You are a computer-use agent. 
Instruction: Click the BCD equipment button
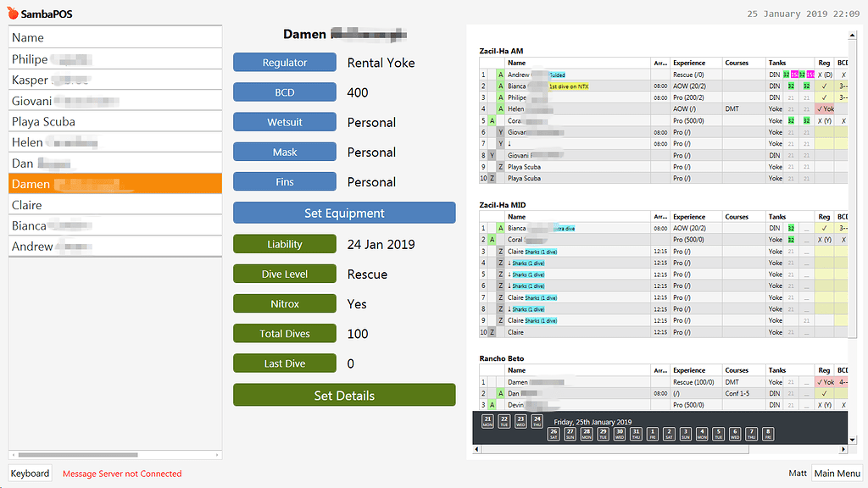284,91
